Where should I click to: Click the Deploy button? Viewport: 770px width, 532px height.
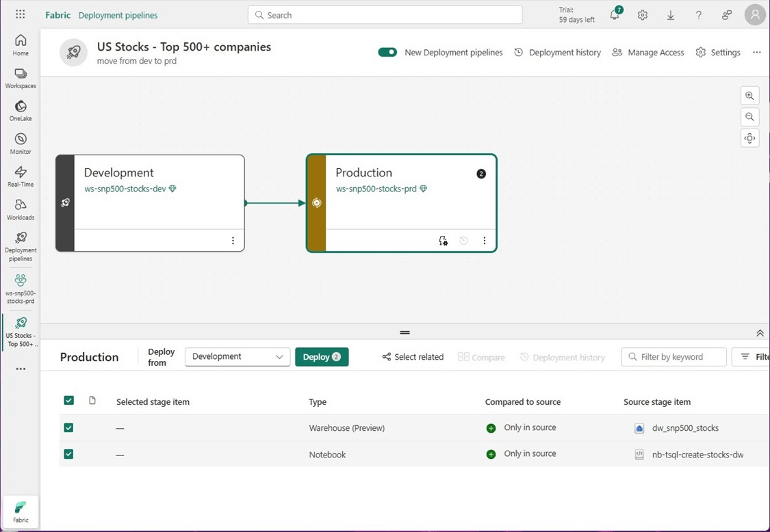[x=322, y=357]
